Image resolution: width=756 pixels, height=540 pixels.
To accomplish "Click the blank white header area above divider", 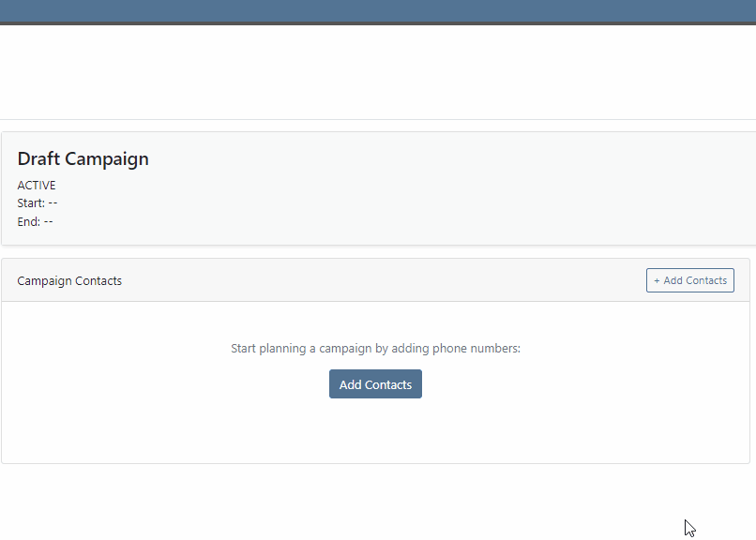I will coord(378,72).
